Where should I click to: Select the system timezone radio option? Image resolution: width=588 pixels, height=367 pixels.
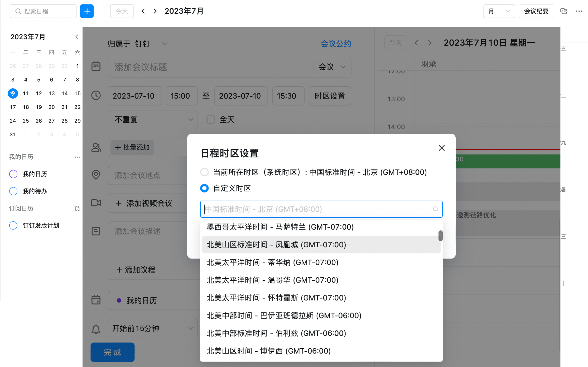click(x=204, y=172)
